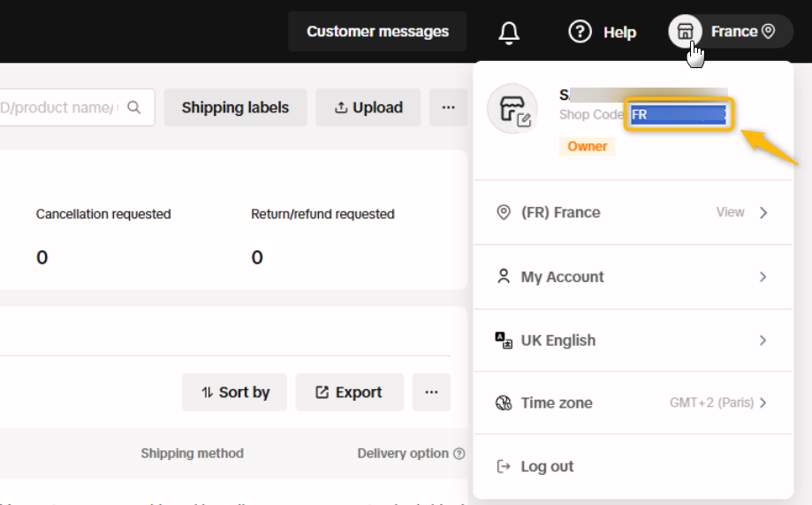Open the Sort by dropdown
The height and width of the screenshot is (505, 812).
tap(234, 392)
